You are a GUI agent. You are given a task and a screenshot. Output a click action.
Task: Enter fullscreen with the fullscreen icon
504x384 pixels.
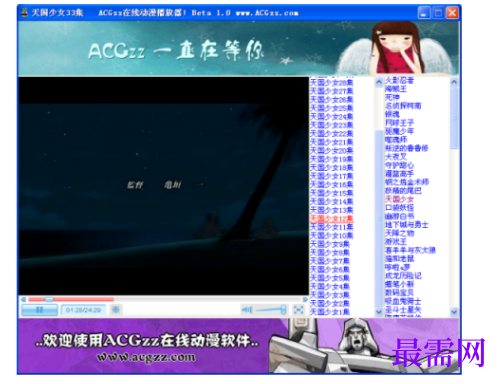[299, 310]
